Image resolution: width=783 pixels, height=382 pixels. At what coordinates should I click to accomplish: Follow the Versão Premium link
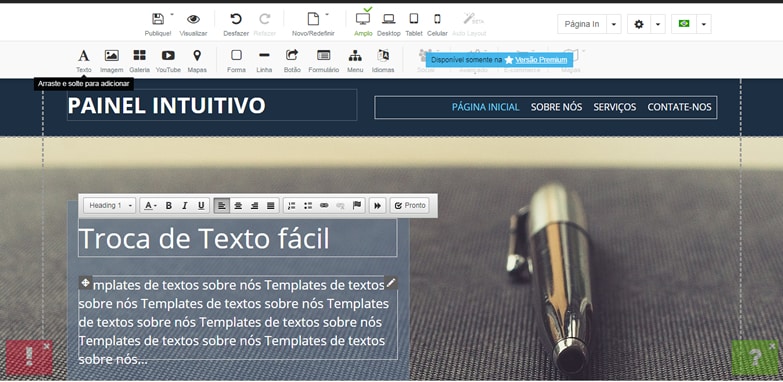pyautogui.click(x=541, y=60)
